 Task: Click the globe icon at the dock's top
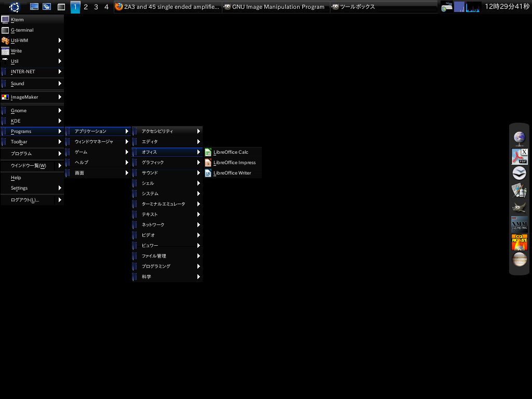[x=519, y=138]
